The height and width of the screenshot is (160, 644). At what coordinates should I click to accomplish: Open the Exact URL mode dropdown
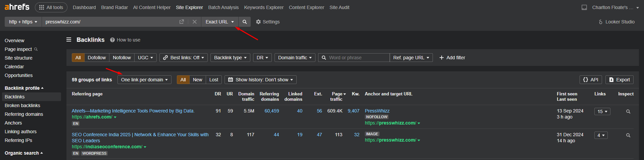point(220,22)
